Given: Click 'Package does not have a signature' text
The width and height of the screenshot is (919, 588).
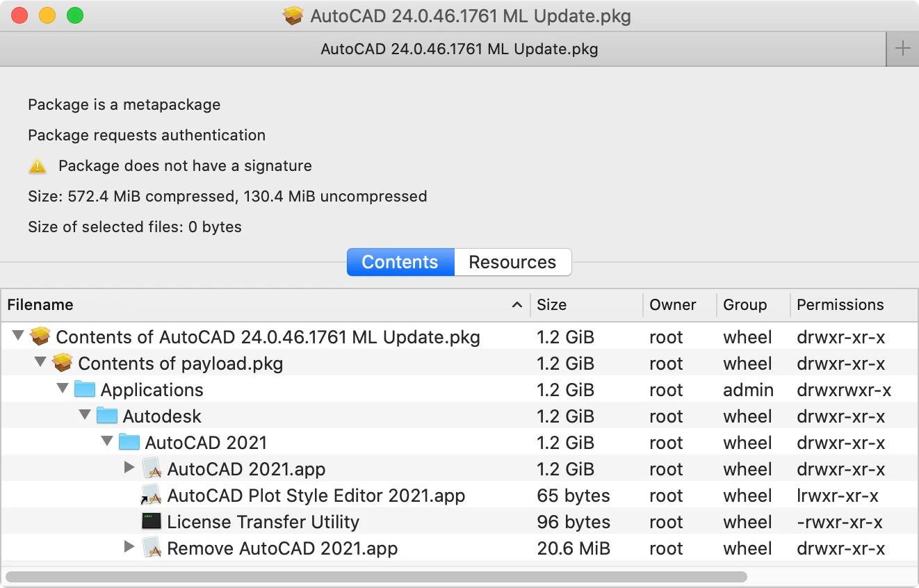Looking at the screenshot, I should click(185, 166).
